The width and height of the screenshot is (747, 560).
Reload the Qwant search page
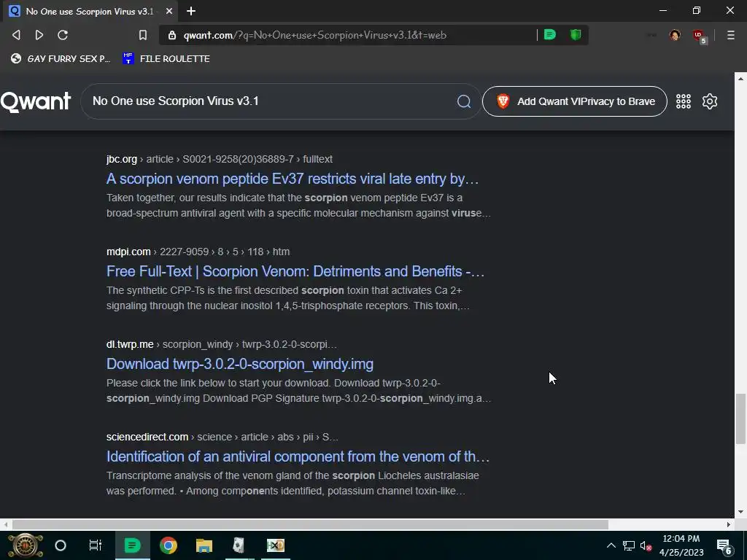coord(63,35)
